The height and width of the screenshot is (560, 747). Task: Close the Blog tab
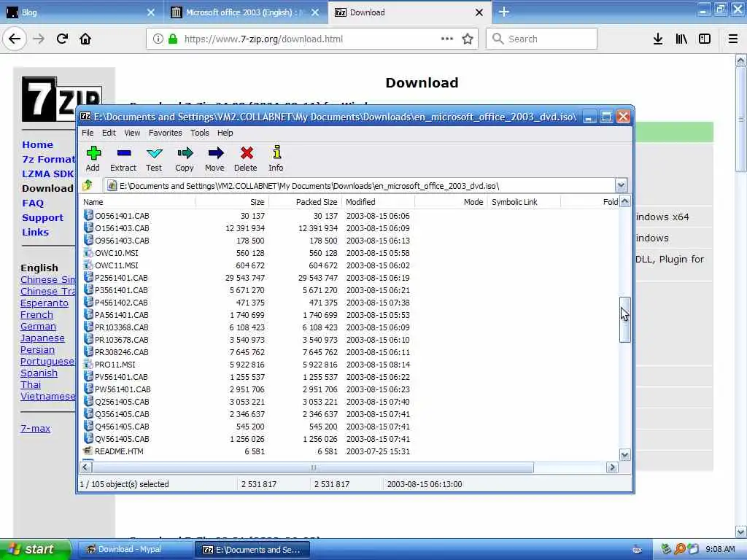(150, 12)
